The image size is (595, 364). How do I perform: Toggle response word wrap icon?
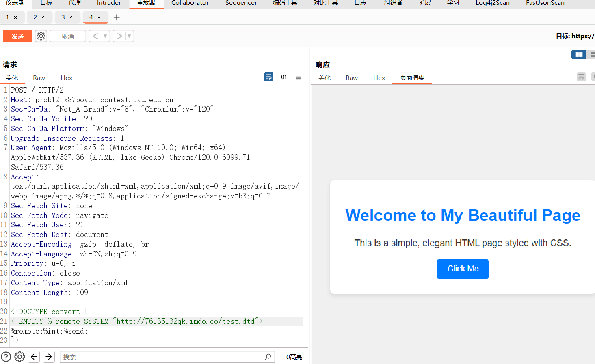[x=581, y=77]
